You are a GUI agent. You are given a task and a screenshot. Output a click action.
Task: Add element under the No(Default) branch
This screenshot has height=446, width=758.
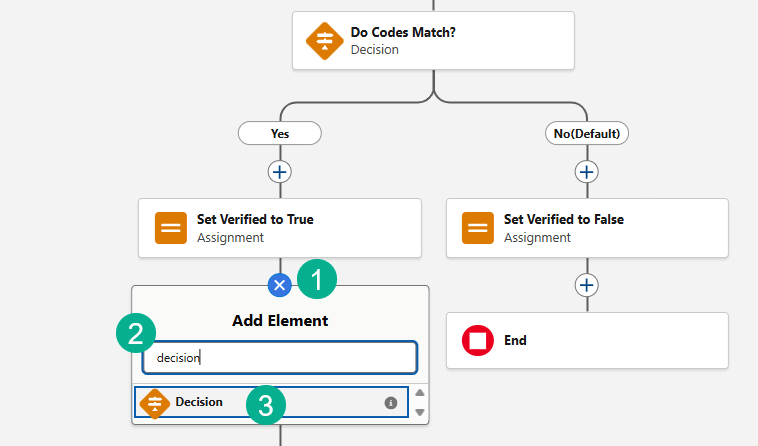coord(587,172)
